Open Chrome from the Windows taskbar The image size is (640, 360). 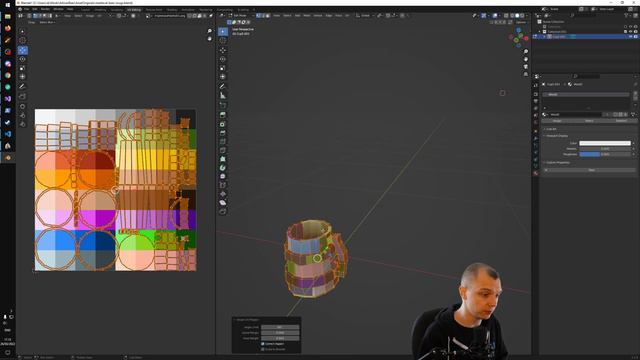8,76
